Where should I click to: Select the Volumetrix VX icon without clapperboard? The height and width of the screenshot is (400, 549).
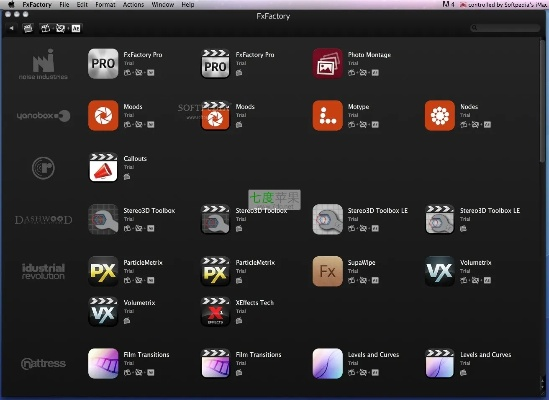(440, 271)
